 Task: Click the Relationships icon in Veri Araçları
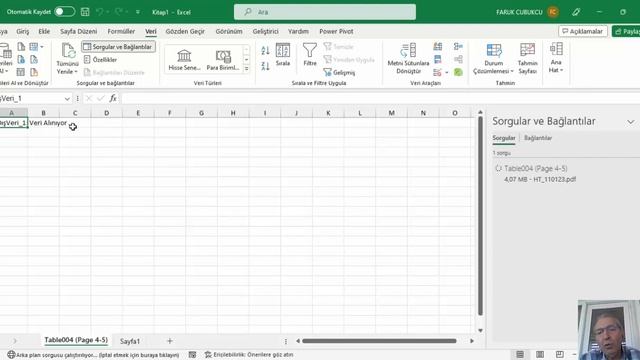coord(458,60)
